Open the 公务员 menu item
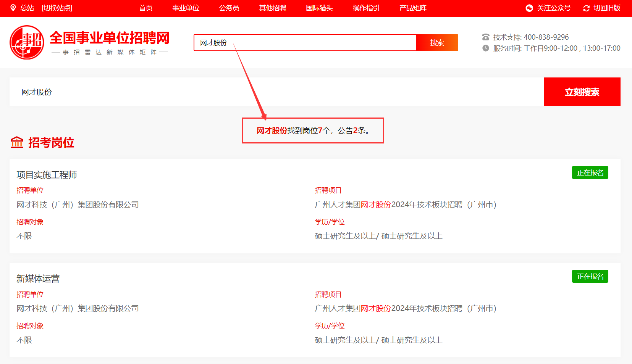Viewport: 632px width, 364px height. pos(229,8)
